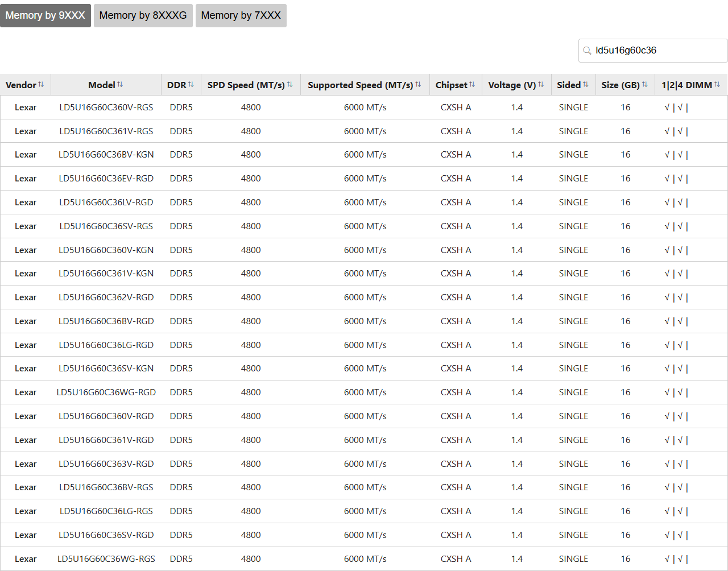Viewport: 728px width, 571px height.
Task: Select model LD5U16G60C360V-KGN
Action: pyautogui.click(x=106, y=250)
